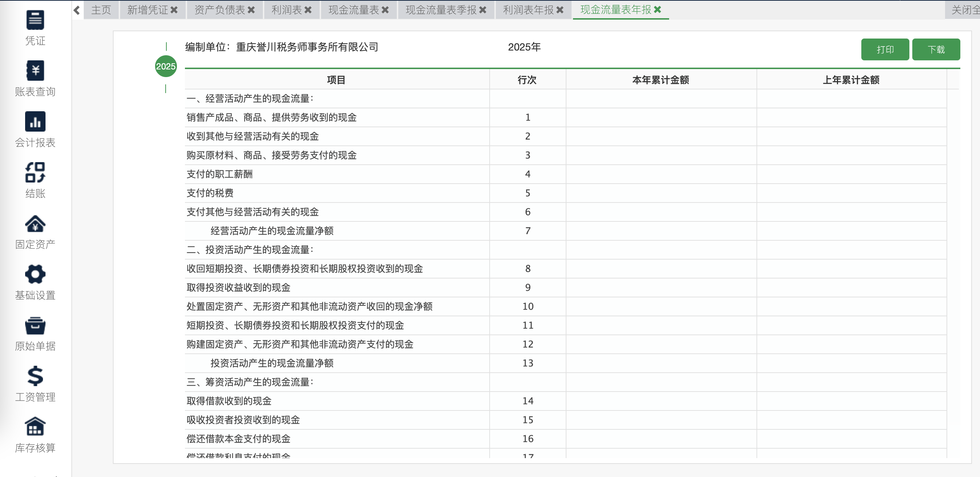The image size is (980, 477).
Task: Open the 结账 closing icon
Action: coord(35,173)
